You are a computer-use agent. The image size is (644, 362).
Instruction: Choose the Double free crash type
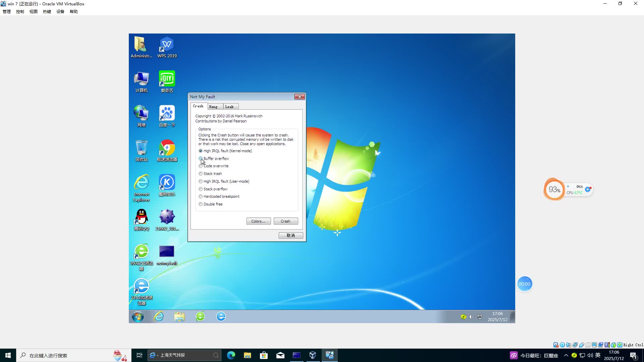201,204
